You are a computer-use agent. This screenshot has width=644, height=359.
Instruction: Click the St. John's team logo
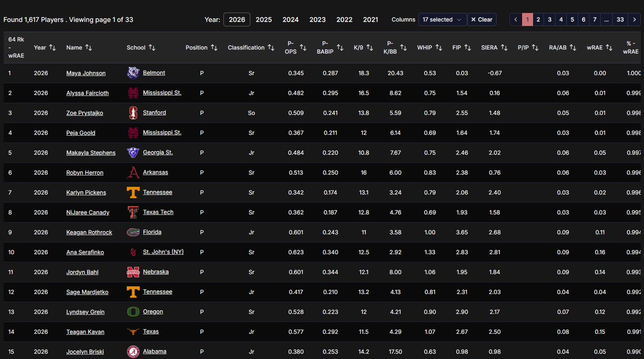tap(133, 252)
